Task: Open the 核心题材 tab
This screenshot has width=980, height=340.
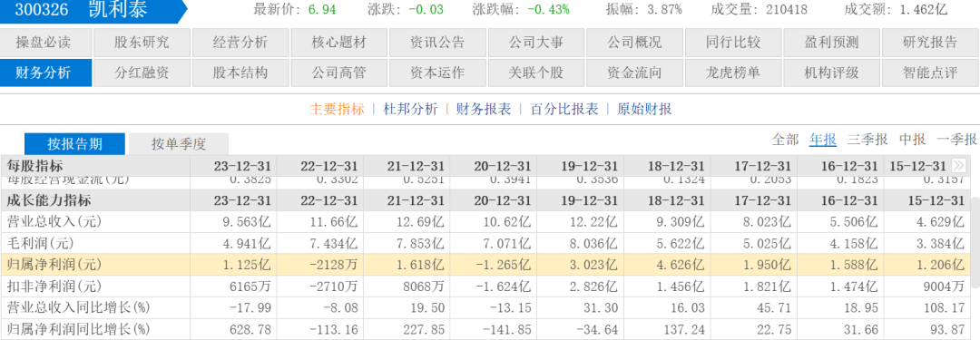Action: [x=338, y=44]
